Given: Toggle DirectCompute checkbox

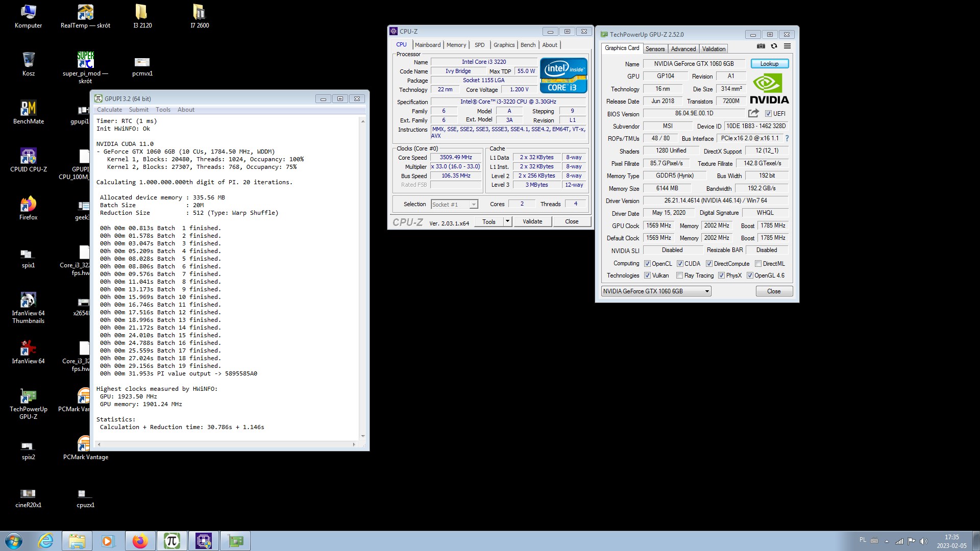Looking at the screenshot, I should coord(709,264).
